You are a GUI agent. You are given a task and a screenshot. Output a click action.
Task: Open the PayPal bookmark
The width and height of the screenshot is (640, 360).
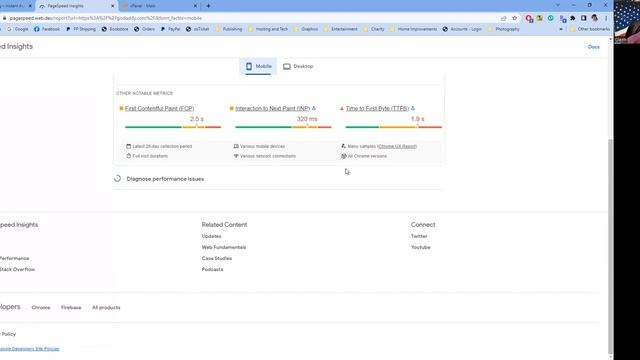[x=171, y=29]
